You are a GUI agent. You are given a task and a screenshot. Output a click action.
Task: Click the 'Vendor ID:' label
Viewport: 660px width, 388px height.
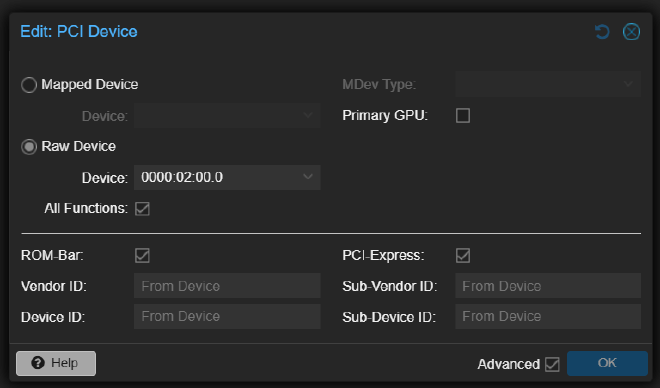tap(54, 286)
